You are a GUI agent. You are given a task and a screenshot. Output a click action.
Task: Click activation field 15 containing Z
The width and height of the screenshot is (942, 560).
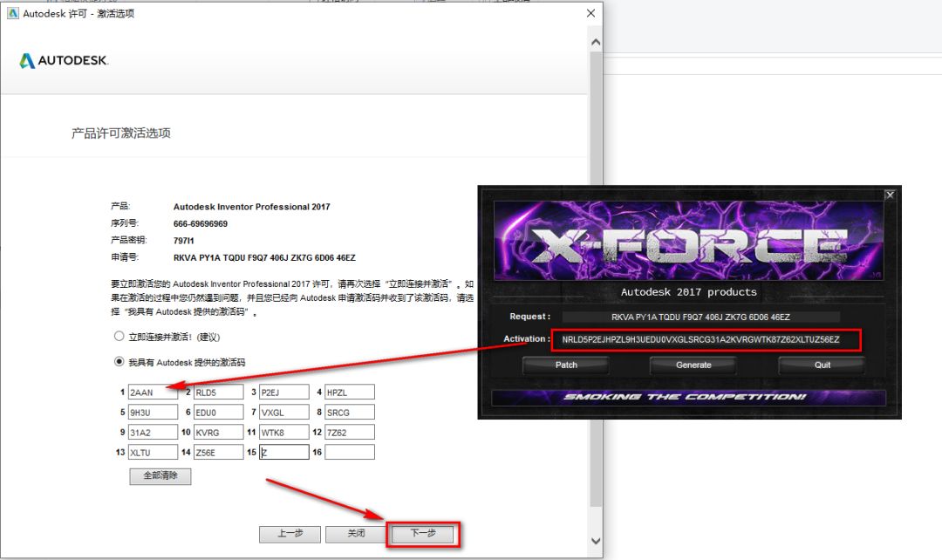(283, 451)
